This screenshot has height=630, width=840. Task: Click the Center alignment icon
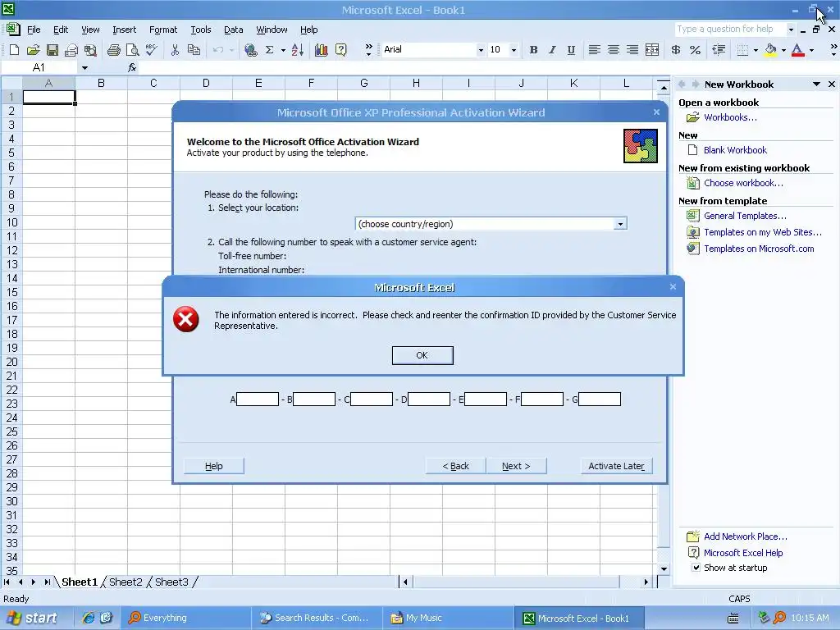tap(614, 50)
